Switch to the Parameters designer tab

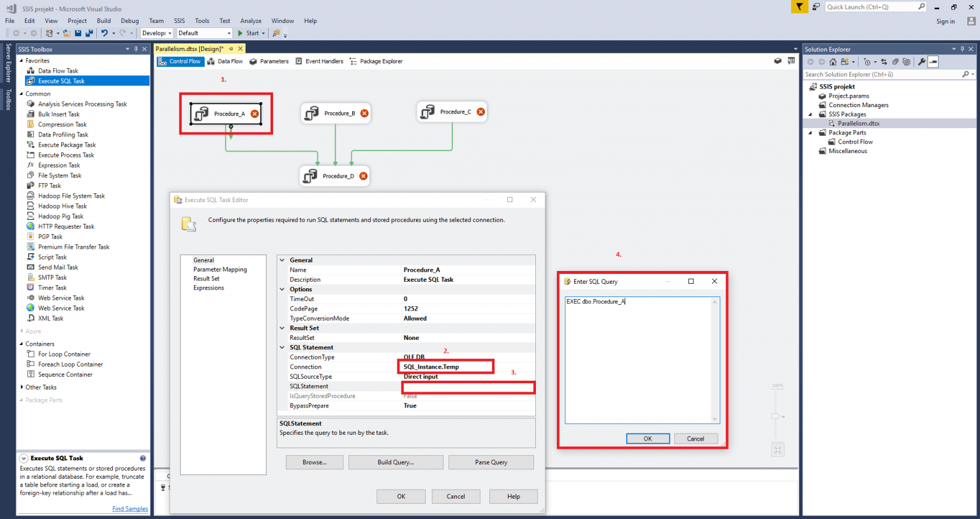pyautogui.click(x=269, y=61)
